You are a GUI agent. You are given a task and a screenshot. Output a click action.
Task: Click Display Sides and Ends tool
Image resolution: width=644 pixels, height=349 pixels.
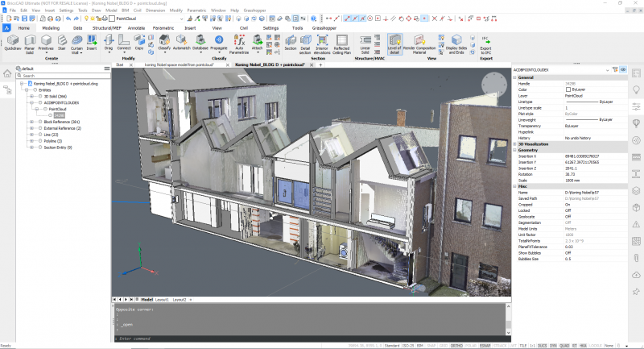456,44
